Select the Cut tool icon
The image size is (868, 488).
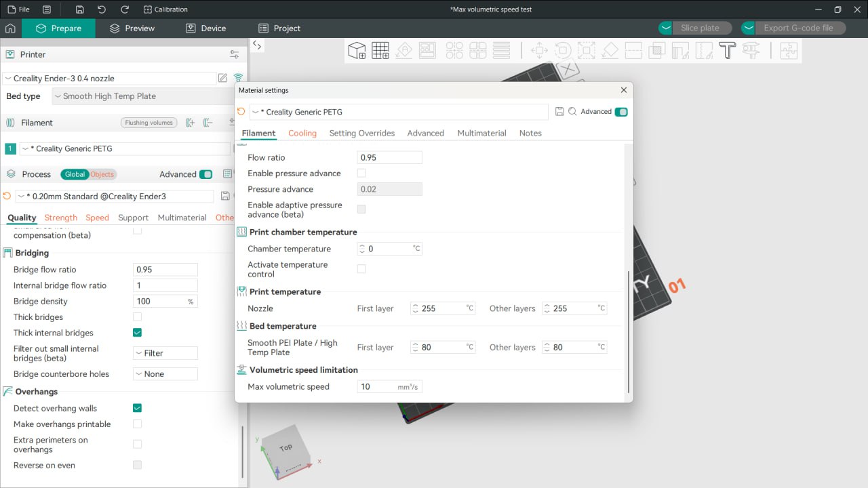[633, 51]
